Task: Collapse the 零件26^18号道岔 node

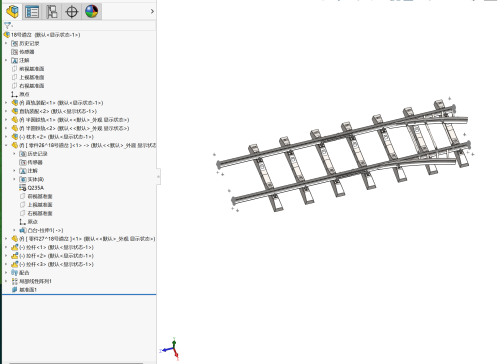Action: tap(6, 145)
